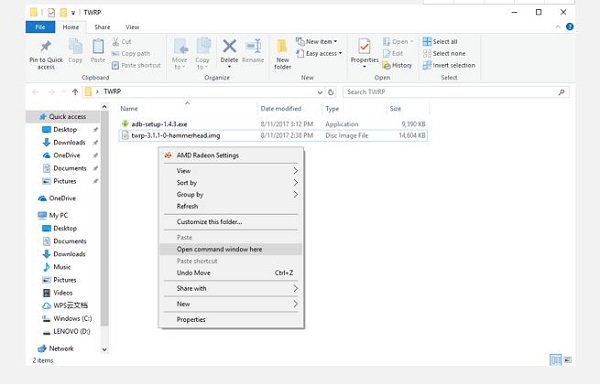Select twrp-3.1.1-0-hammerhead.img file

(x=273, y=135)
